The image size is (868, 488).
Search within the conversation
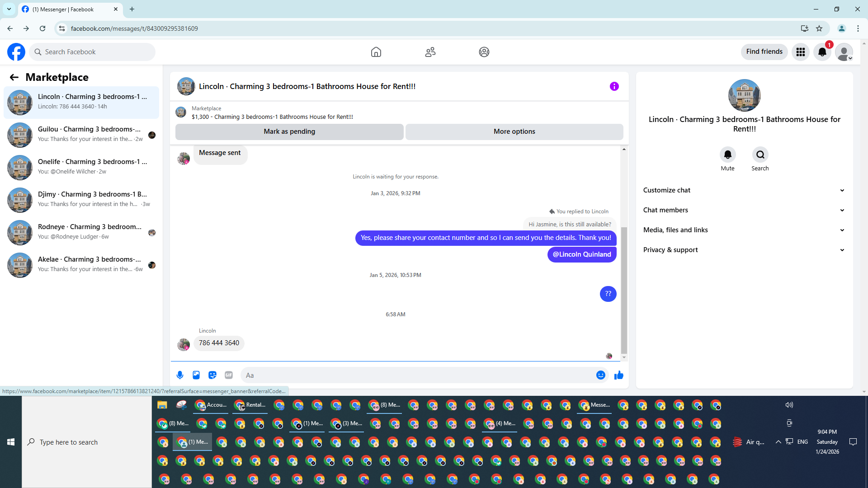point(760,155)
